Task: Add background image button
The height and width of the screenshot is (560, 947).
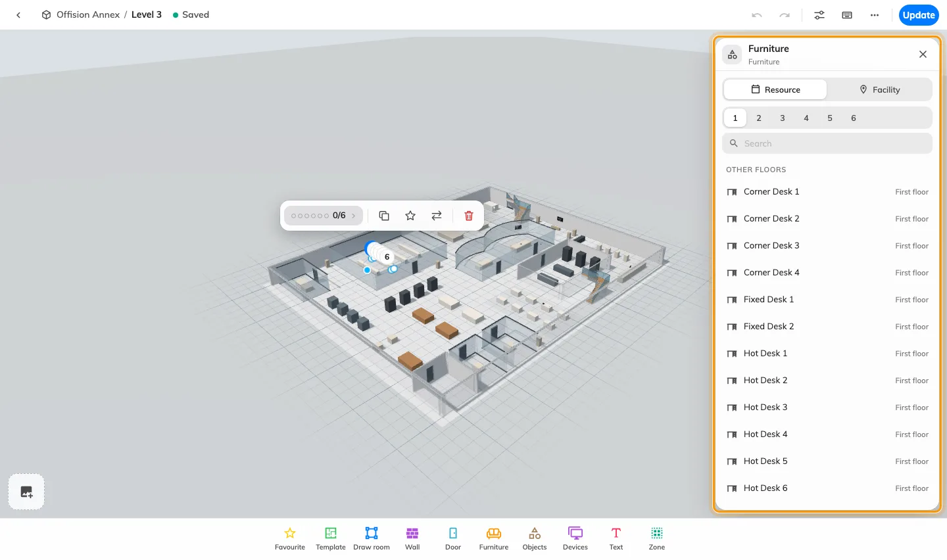Action: pos(26,492)
